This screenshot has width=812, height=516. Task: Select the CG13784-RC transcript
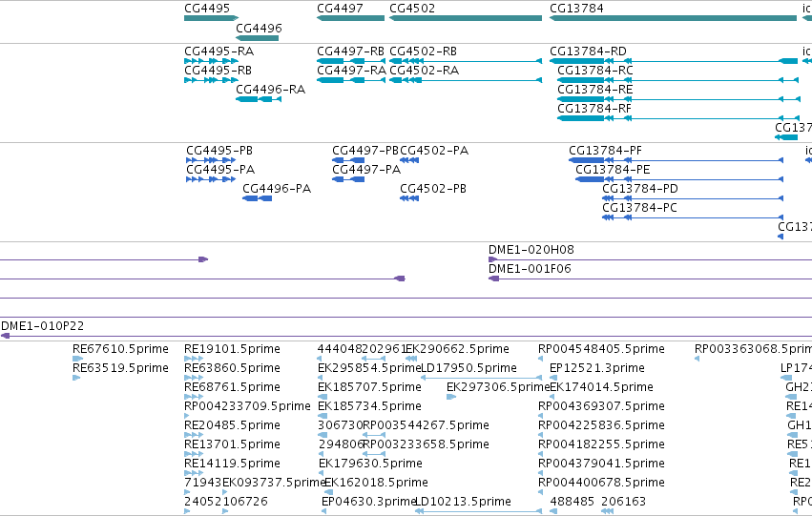click(x=677, y=80)
